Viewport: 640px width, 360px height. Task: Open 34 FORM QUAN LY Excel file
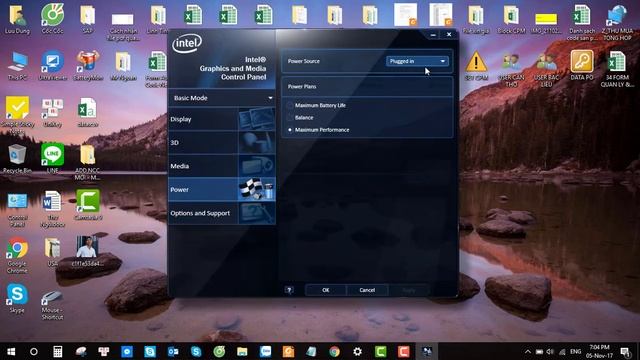(617, 69)
